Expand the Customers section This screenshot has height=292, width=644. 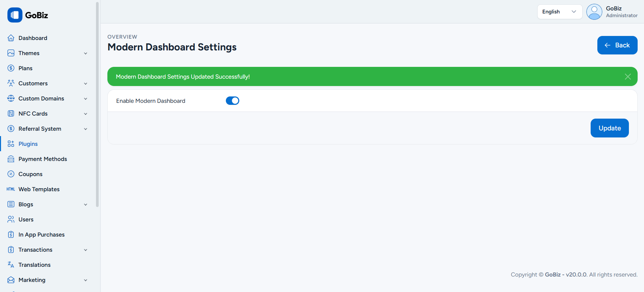point(86,83)
